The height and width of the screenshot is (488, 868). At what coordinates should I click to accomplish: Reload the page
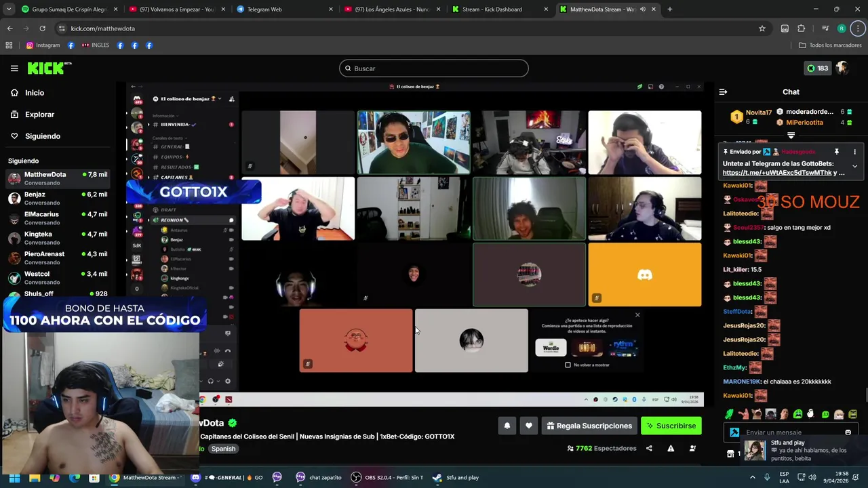(42, 28)
